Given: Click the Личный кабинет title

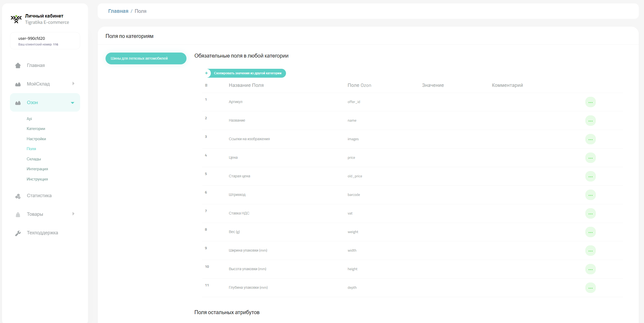Looking at the screenshot, I should tap(44, 16).
